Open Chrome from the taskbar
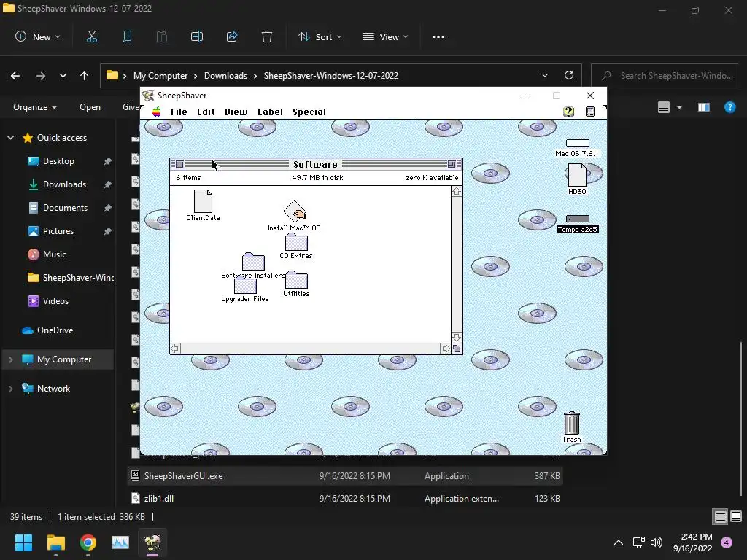 point(88,542)
